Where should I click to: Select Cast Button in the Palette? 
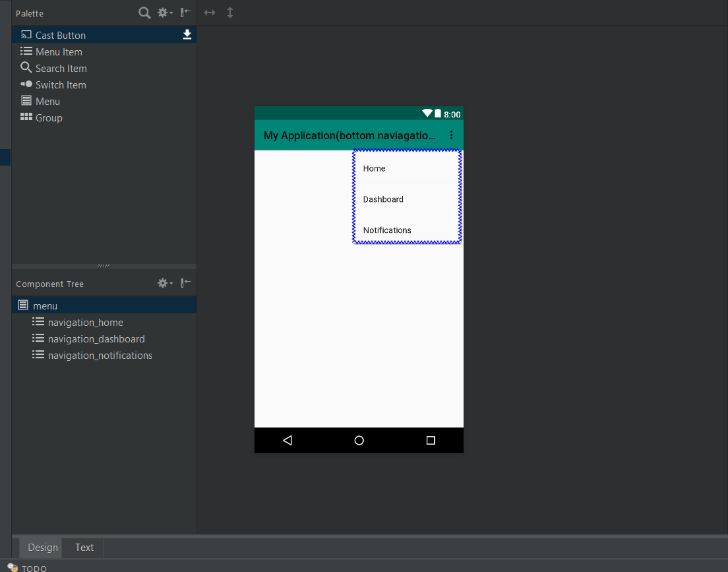104,35
